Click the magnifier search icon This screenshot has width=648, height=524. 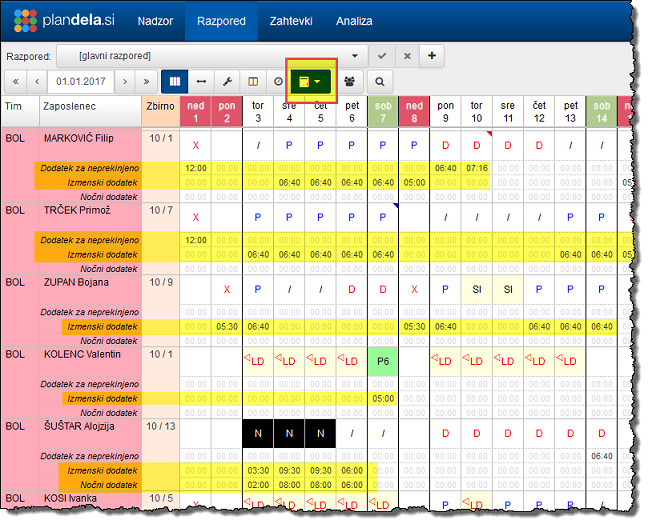(x=379, y=81)
